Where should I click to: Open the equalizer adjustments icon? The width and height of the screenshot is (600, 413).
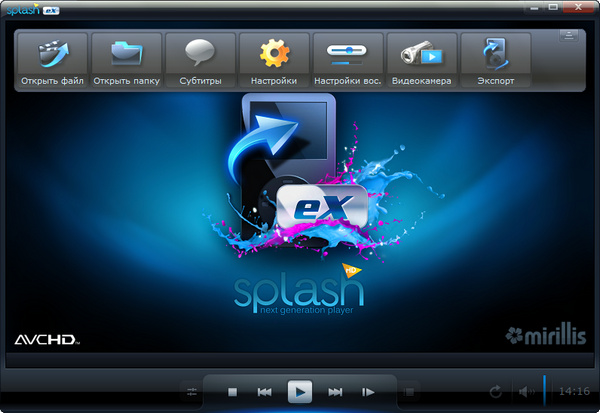pyautogui.click(x=192, y=392)
